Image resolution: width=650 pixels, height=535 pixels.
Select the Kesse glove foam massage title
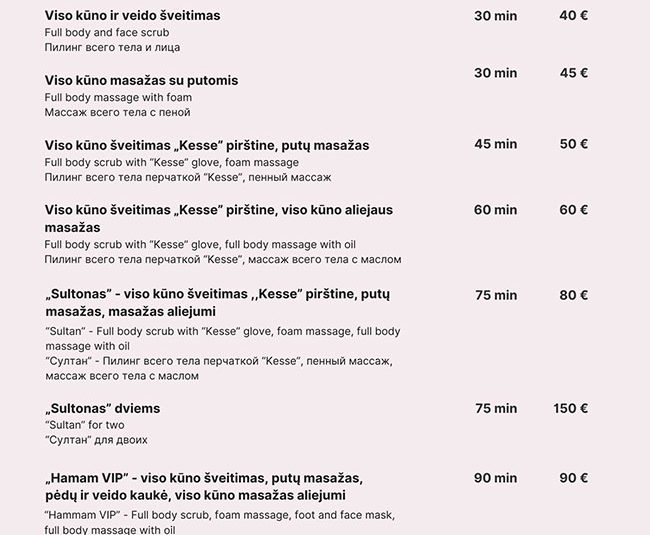(206, 145)
